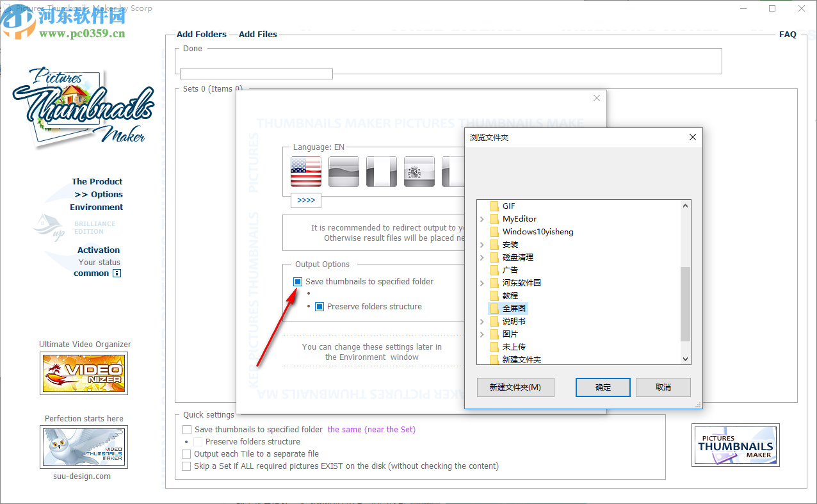
Task: Go to The Product section
Action: pos(97,182)
